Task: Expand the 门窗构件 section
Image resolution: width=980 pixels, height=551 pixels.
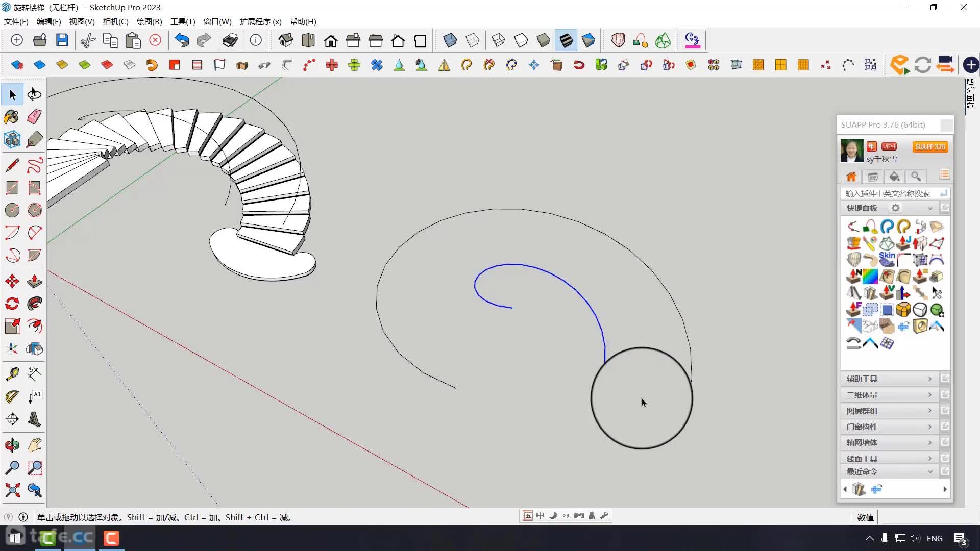Action: click(x=889, y=427)
